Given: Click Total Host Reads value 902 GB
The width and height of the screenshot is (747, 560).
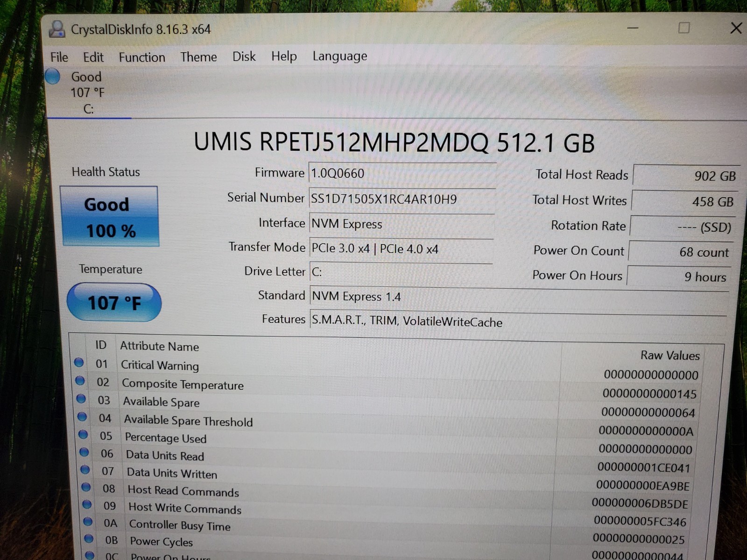Looking at the screenshot, I should click(x=686, y=176).
